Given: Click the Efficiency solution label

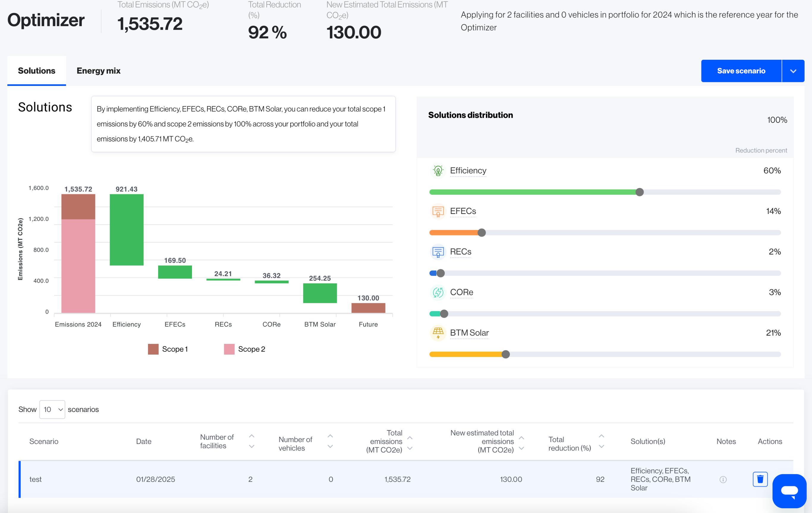Looking at the screenshot, I should click(x=468, y=171).
